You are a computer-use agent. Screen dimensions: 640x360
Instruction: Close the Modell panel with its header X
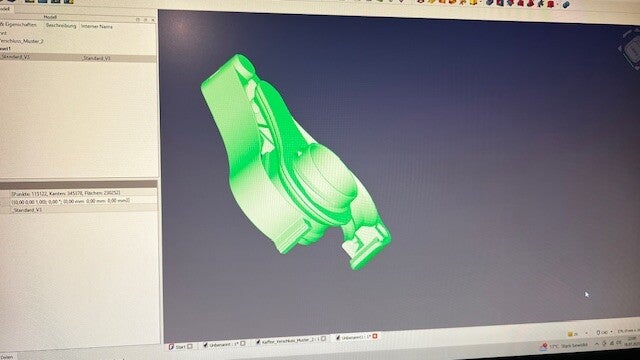pyautogui.click(x=153, y=20)
